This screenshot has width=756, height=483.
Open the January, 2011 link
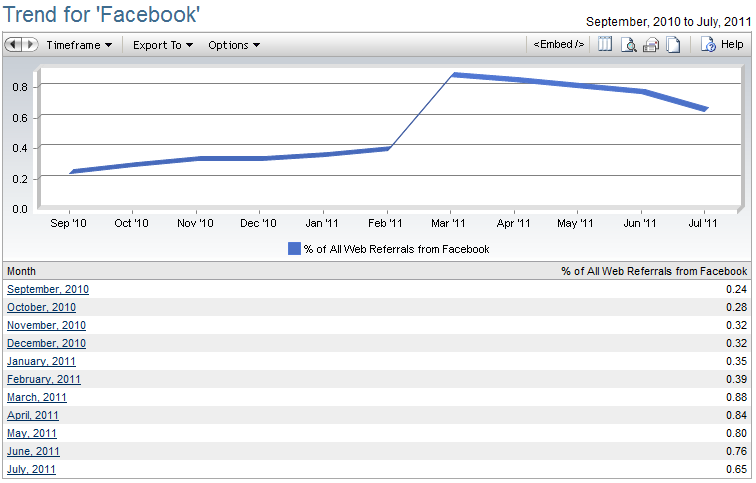pos(41,362)
